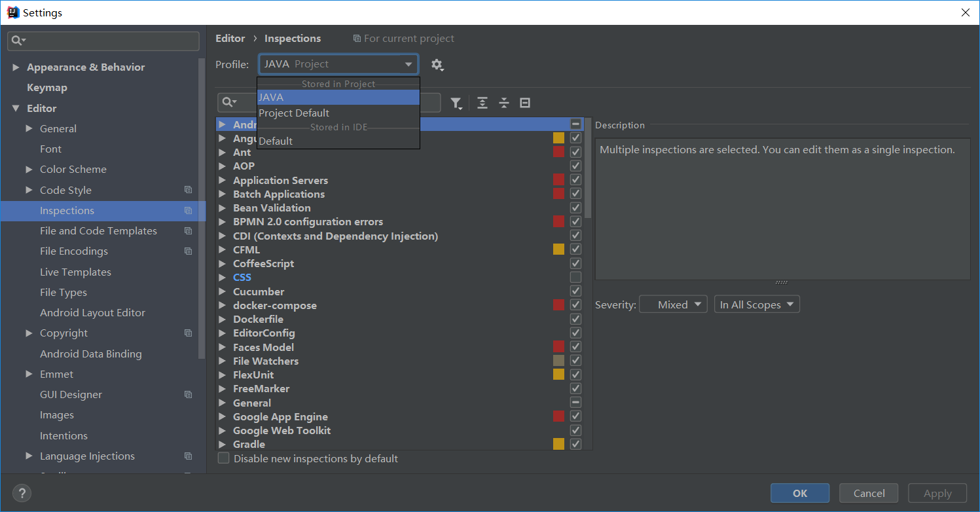
Task: Click the Cancel button
Action: (x=869, y=493)
